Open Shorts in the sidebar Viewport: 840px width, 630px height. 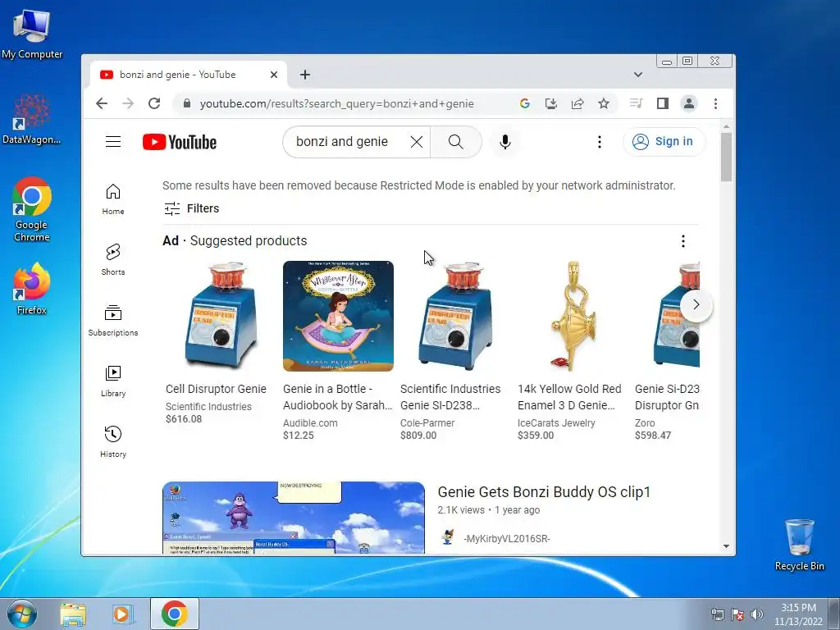(x=113, y=260)
